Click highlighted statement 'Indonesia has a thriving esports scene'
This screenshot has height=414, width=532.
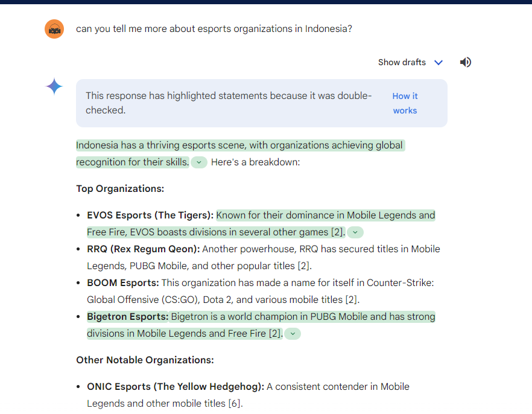click(x=162, y=145)
